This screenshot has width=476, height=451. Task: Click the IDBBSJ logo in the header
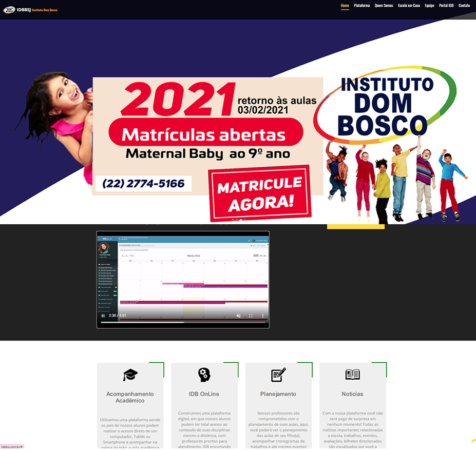pos(30,10)
